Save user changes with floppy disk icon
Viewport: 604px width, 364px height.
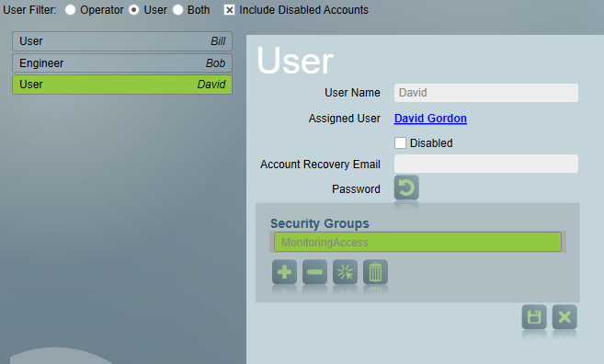click(534, 317)
